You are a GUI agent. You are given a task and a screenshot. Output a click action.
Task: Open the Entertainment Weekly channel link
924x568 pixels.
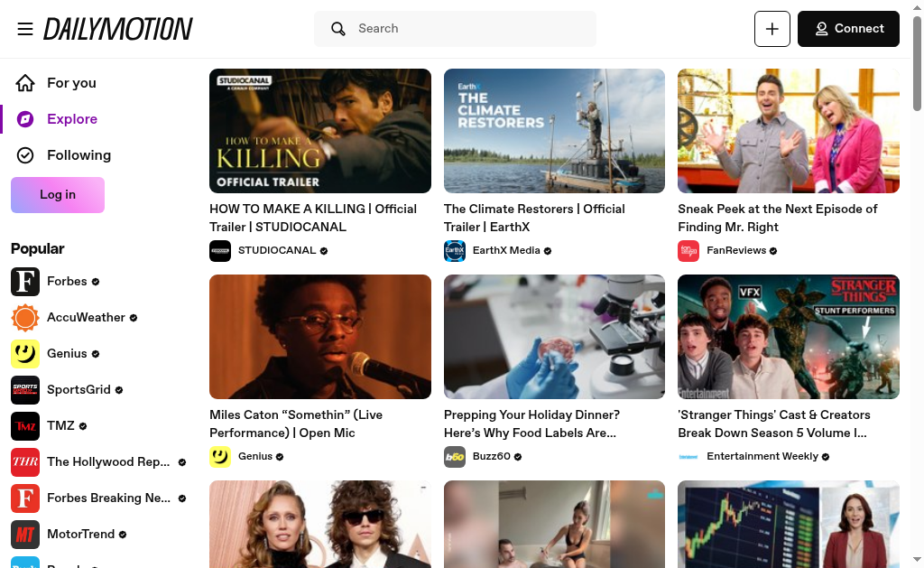pos(762,457)
